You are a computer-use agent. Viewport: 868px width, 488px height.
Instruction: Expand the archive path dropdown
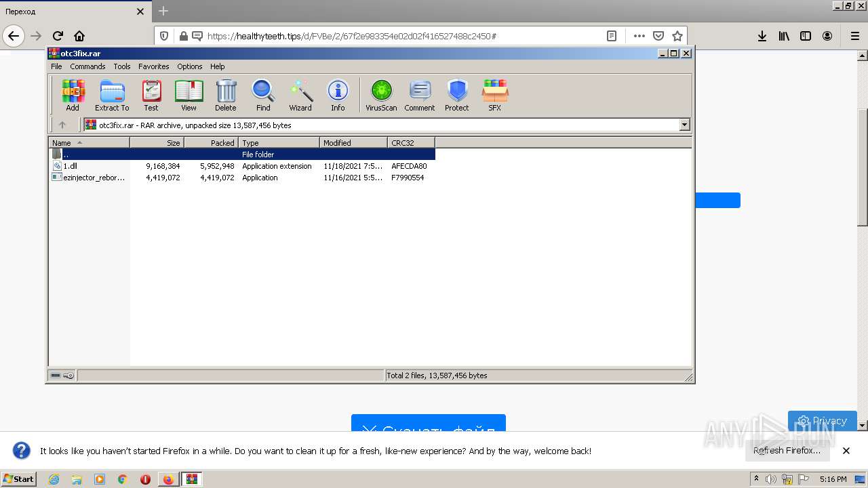click(x=684, y=125)
